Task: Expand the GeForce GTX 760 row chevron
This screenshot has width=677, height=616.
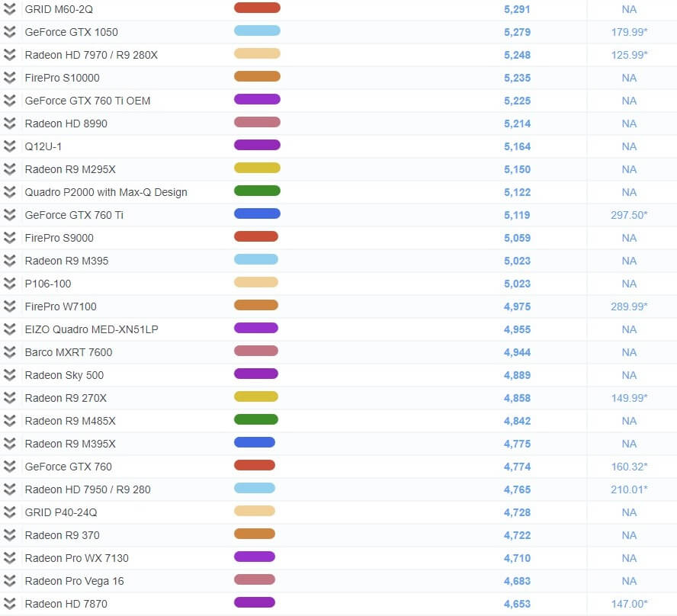Action: pos(9,467)
